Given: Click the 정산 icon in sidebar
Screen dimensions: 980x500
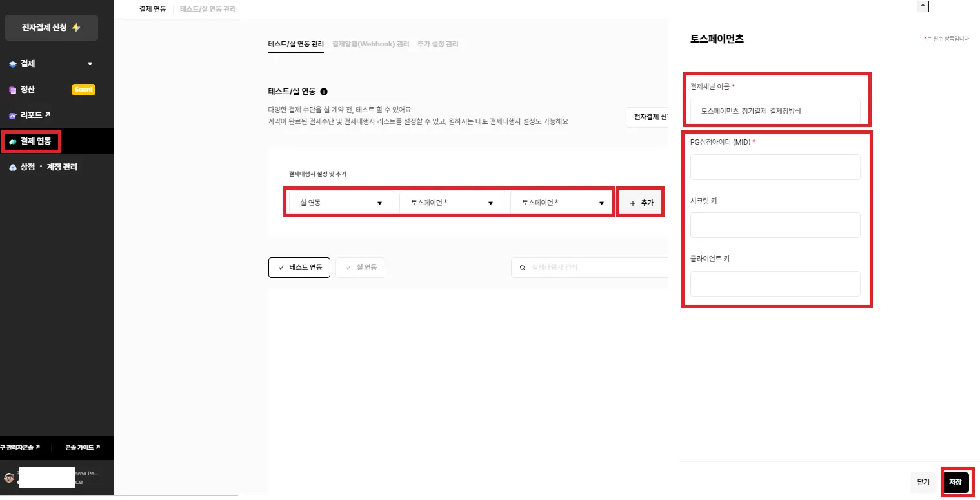Looking at the screenshot, I should (x=13, y=90).
